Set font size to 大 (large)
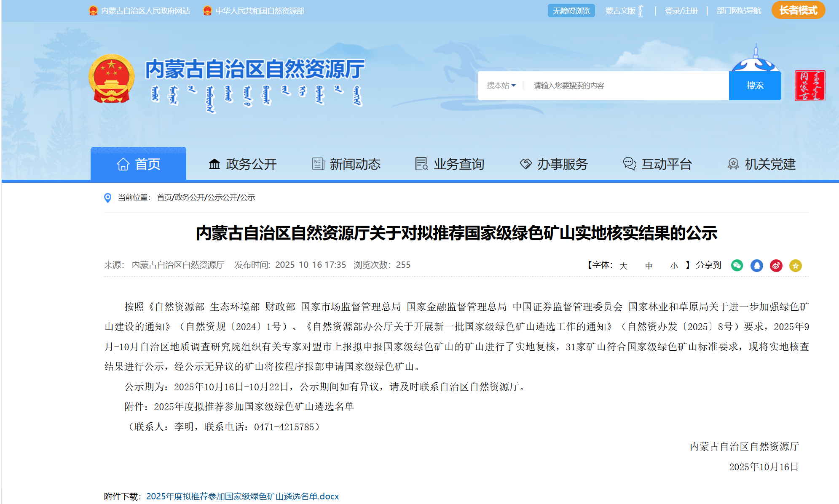Image resolution: width=839 pixels, height=504 pixels. click(623, 266)
